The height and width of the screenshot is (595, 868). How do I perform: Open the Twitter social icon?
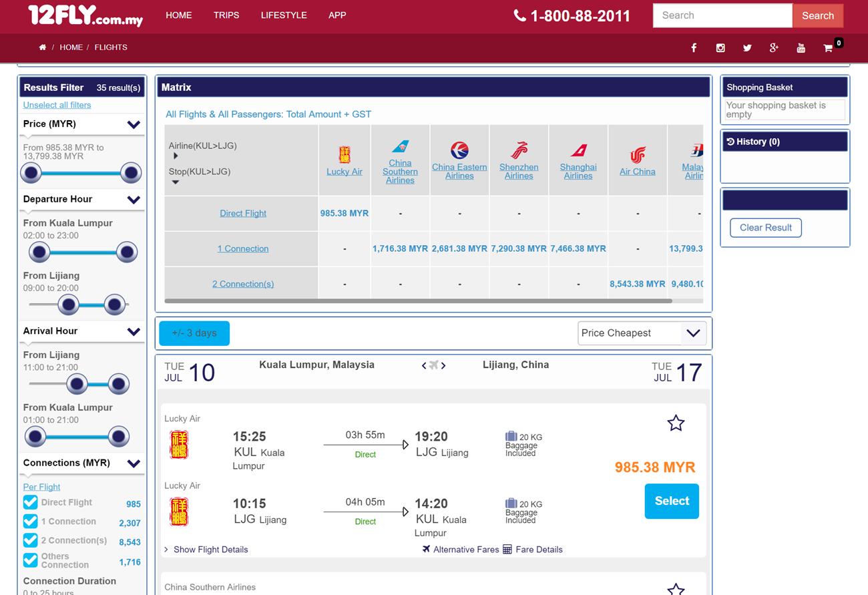(747, 47)
